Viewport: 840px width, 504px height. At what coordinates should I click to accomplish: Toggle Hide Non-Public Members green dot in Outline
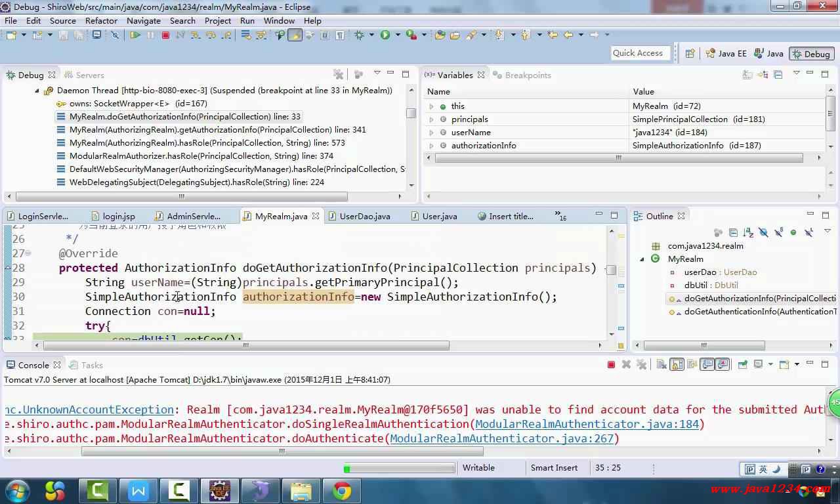(x=793, y=232)
